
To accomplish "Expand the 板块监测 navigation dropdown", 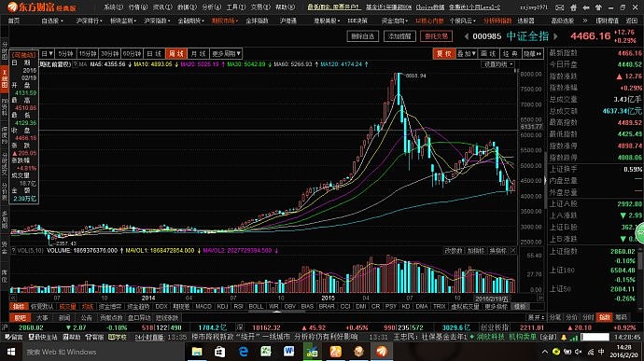I will (123, 21).
